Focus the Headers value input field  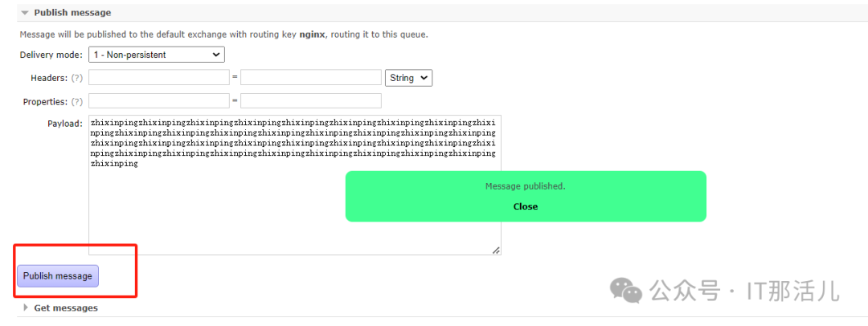[310, 78]
